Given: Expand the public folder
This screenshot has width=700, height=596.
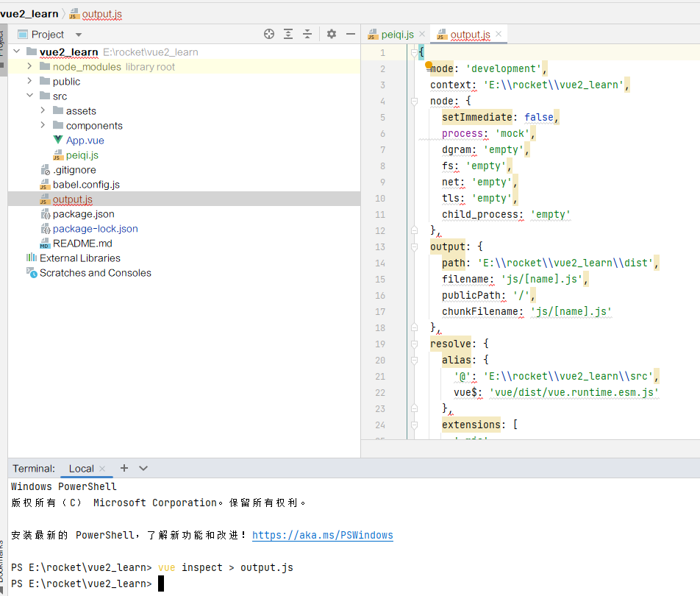Looking at the screenshot, I should coord(29,81).
